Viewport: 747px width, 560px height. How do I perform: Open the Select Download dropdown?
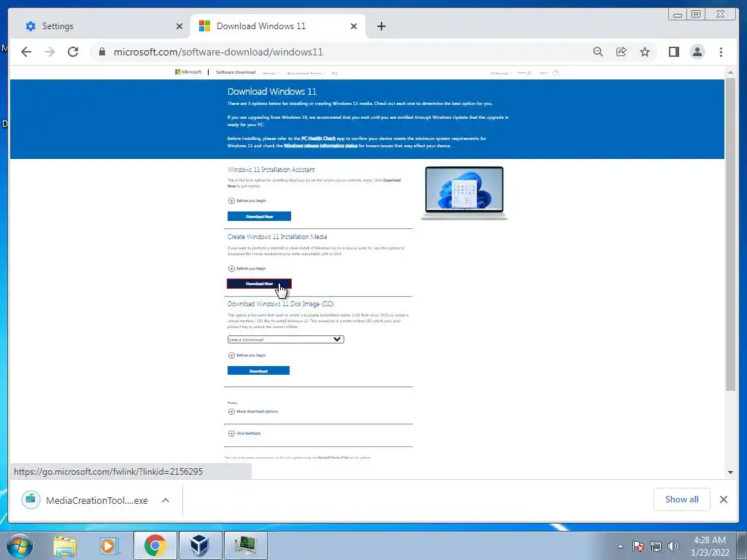285,340
